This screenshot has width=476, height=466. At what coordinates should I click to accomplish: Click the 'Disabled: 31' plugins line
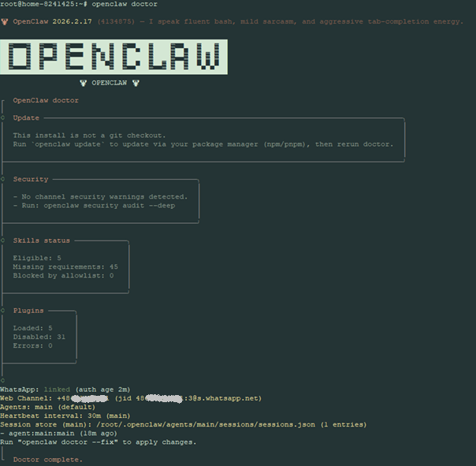tap(39, 337)
